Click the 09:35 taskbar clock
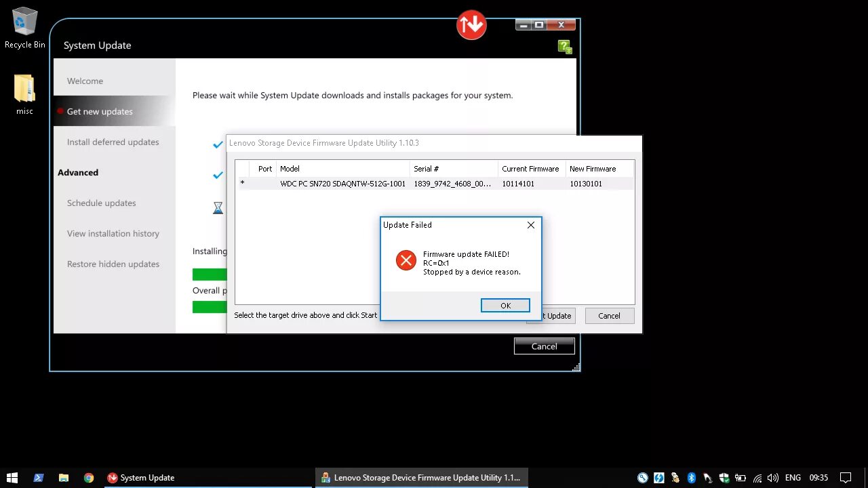The width and height of the screenshot is (868, 488). (818, 478)
